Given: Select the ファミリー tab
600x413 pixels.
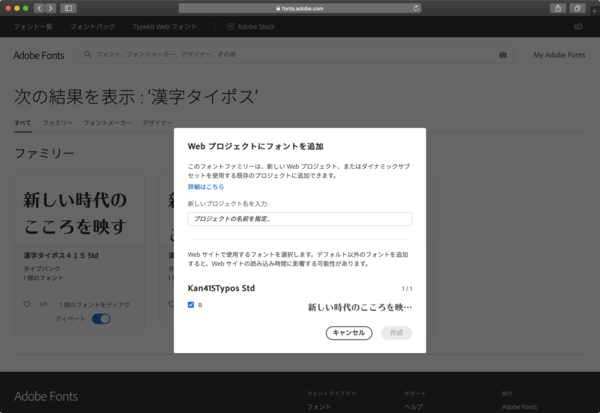Looking at the screenshot, I should (57, 123).
